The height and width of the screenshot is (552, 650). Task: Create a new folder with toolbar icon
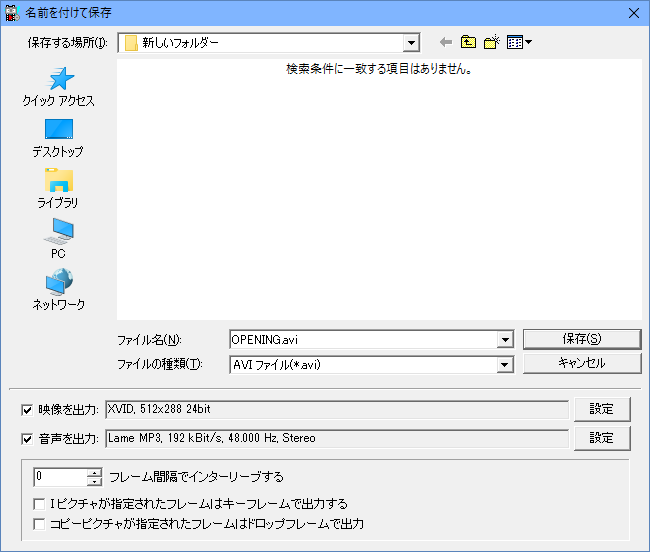492,42
